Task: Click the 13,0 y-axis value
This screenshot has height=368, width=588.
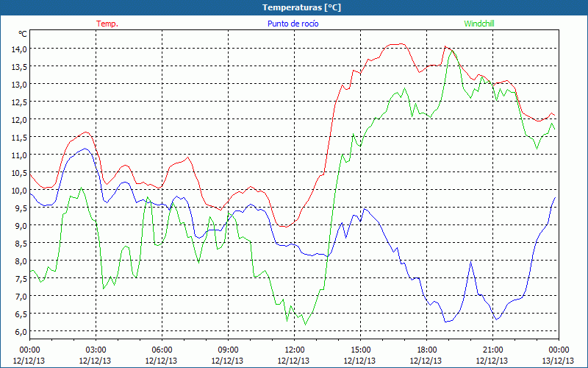Action: coord(19,84)
